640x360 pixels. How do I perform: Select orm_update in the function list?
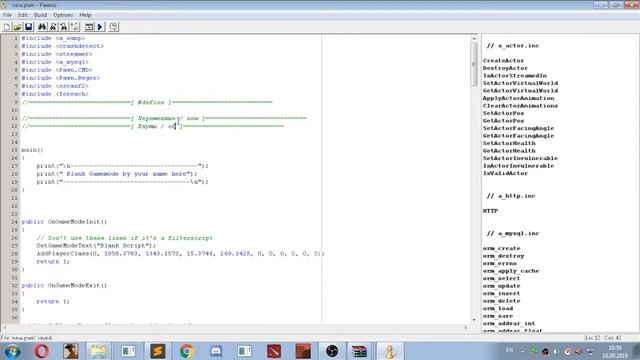pos(502,286)
